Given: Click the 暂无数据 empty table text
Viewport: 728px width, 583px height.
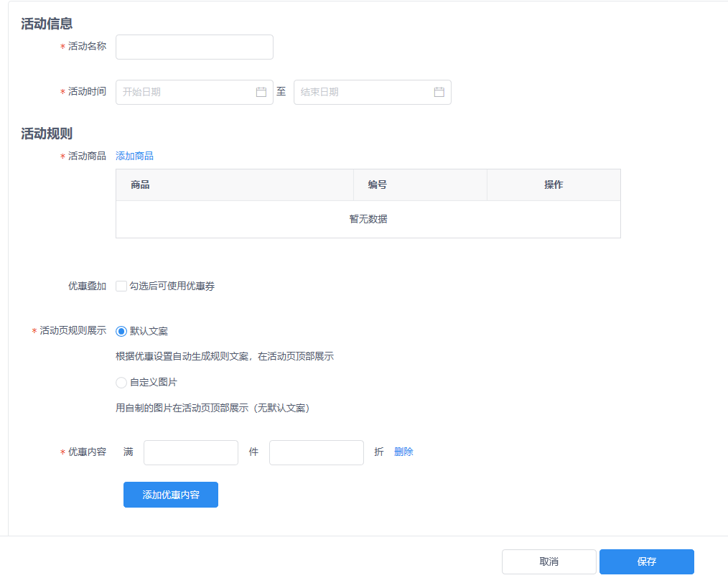Looking at the screenshot, I should pyautogui.click(x=368, y=219).
